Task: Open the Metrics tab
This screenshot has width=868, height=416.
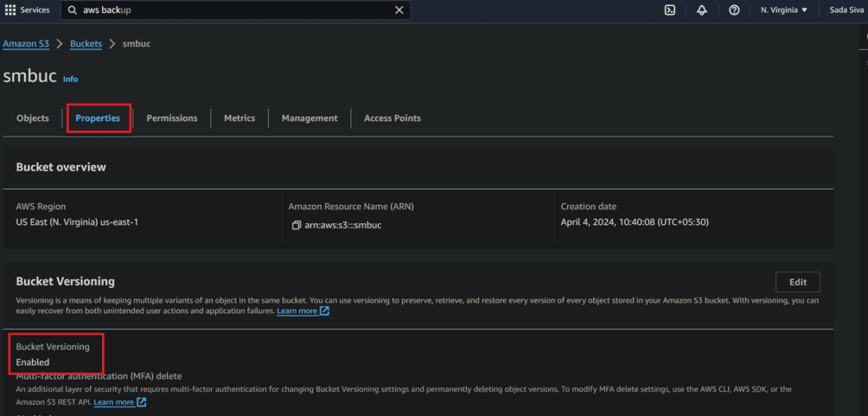Action: click(239, 118)
